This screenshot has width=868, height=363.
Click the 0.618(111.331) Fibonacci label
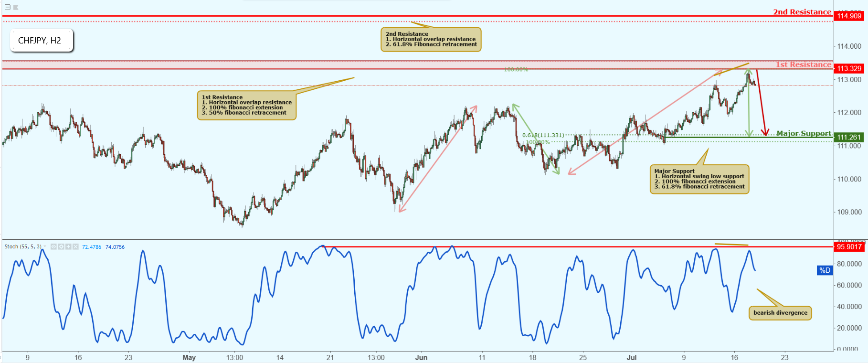[543, 135]
